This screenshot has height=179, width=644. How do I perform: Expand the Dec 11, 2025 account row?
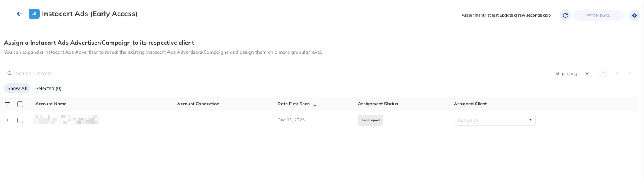tap(7, 120)
